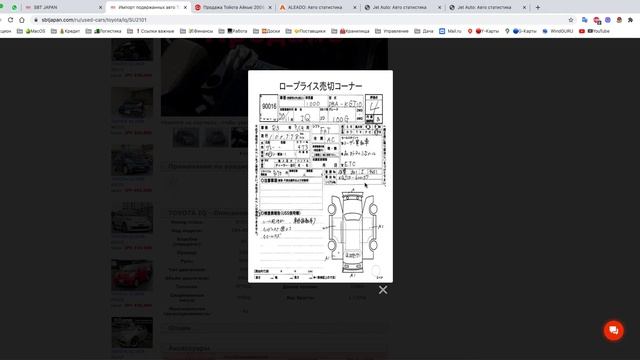Reload the page
The height and width of the screenshot is (360, 640).
pos(10,20)
